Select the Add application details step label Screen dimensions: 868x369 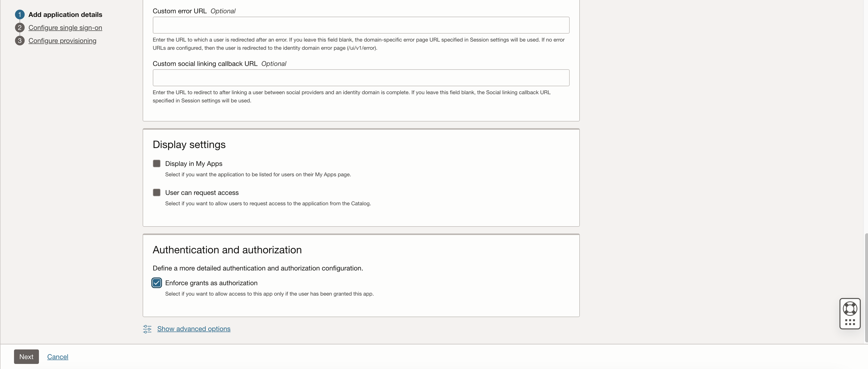65,14
